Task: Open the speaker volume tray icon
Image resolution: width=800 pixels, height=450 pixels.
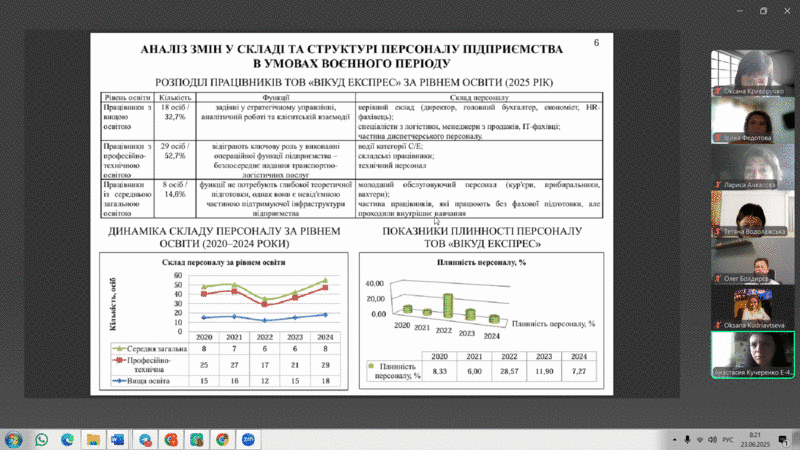Action: (713, 439)
